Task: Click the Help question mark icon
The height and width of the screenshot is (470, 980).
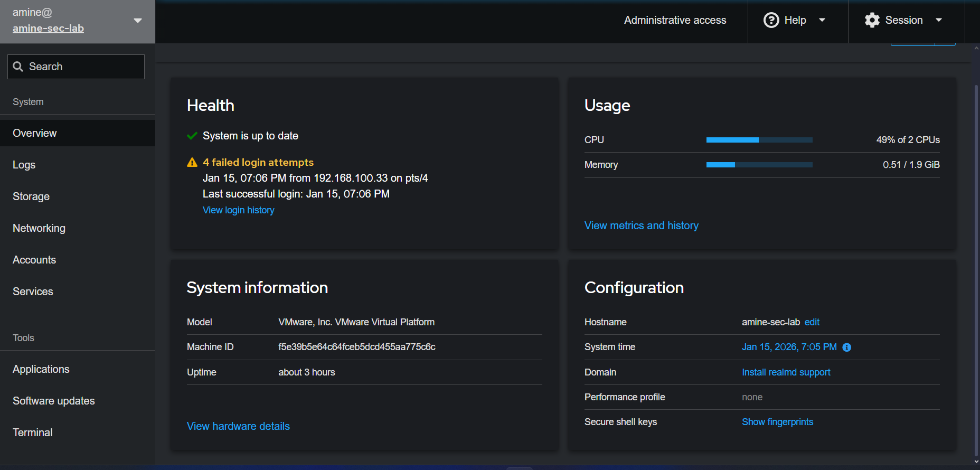Action: (x=771, y=20)
